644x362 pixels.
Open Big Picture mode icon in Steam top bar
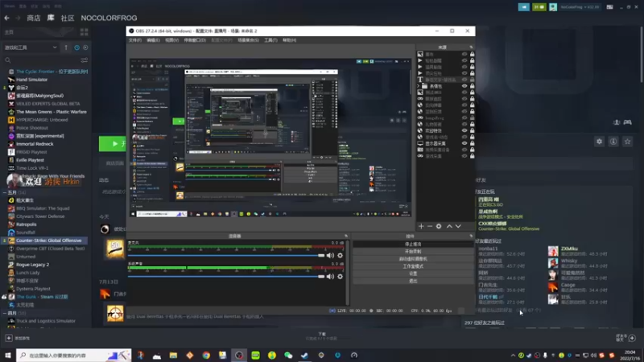[x=609, y=7]
